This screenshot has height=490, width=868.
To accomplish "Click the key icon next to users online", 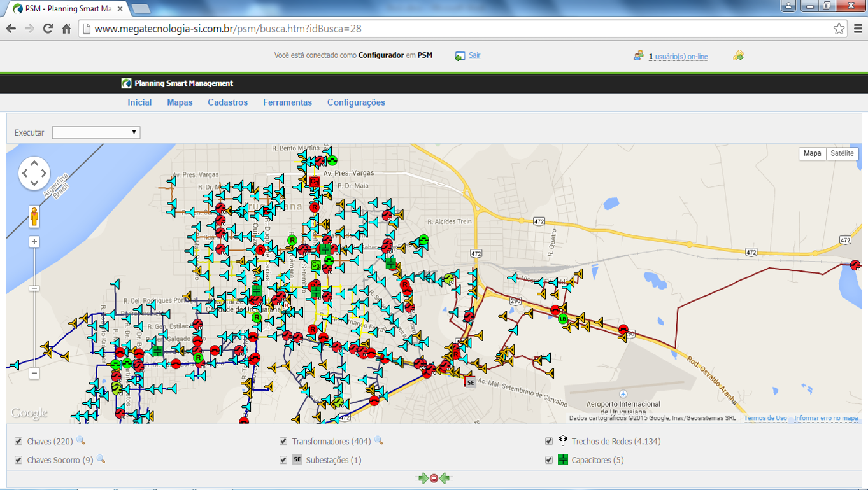I will tap(738, 56).
